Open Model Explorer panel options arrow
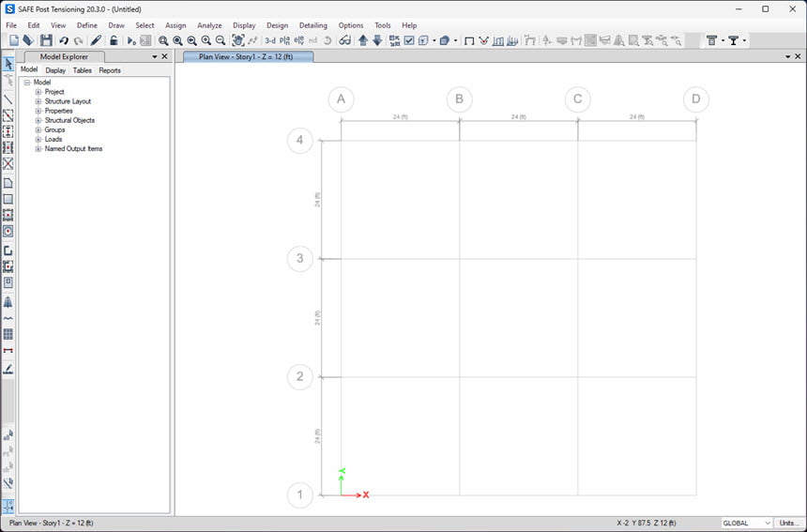The image size is (807, 532). pyautogui.click(x=155, y=56)
